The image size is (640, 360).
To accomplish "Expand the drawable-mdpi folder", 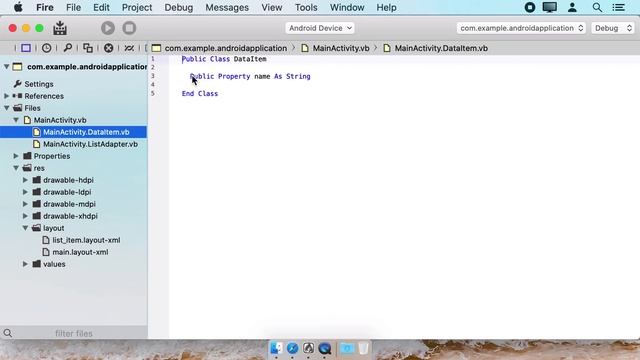I will tap(25, 204).
